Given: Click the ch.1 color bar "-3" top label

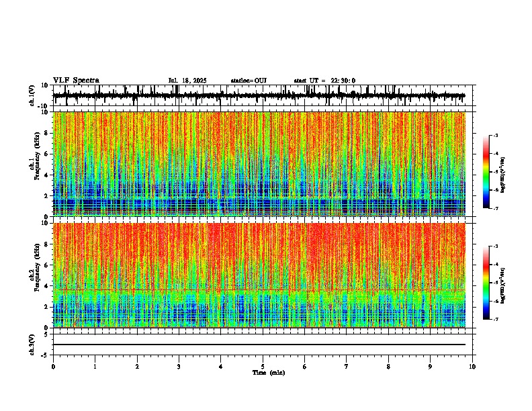Looking at the screenshot, I should click(x=495, y=136).
